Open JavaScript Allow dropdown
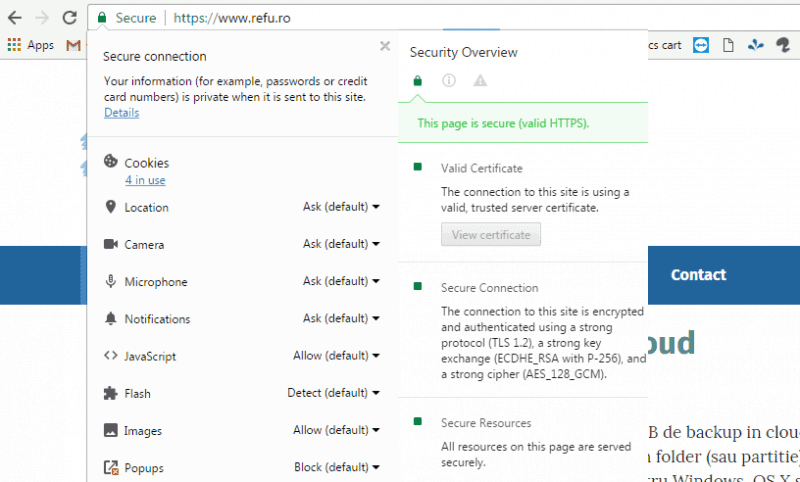Viewport: 800px width, 482px height. click(x=336, y=356)
